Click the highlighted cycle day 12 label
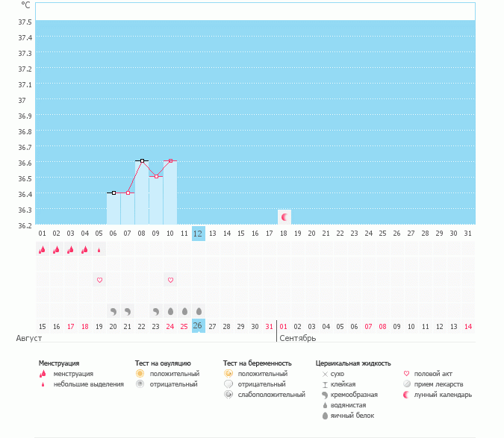Image resolution: width=504 pixels, height=438 pixels. (x=198, y=233)
